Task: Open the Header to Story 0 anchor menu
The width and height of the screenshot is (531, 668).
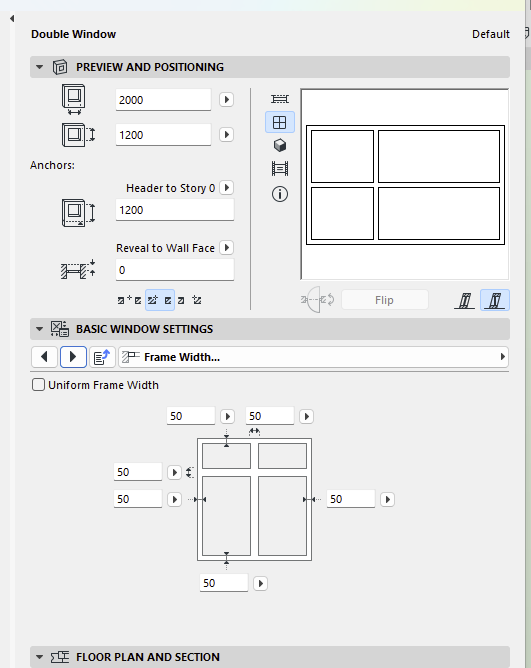Action: pos(227,187)
